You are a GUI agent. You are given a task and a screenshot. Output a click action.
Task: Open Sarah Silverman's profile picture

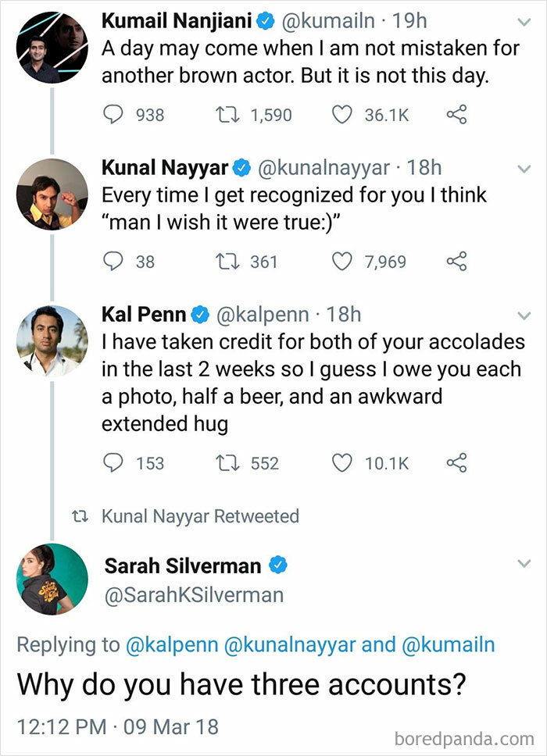click(x=52, y=579)
